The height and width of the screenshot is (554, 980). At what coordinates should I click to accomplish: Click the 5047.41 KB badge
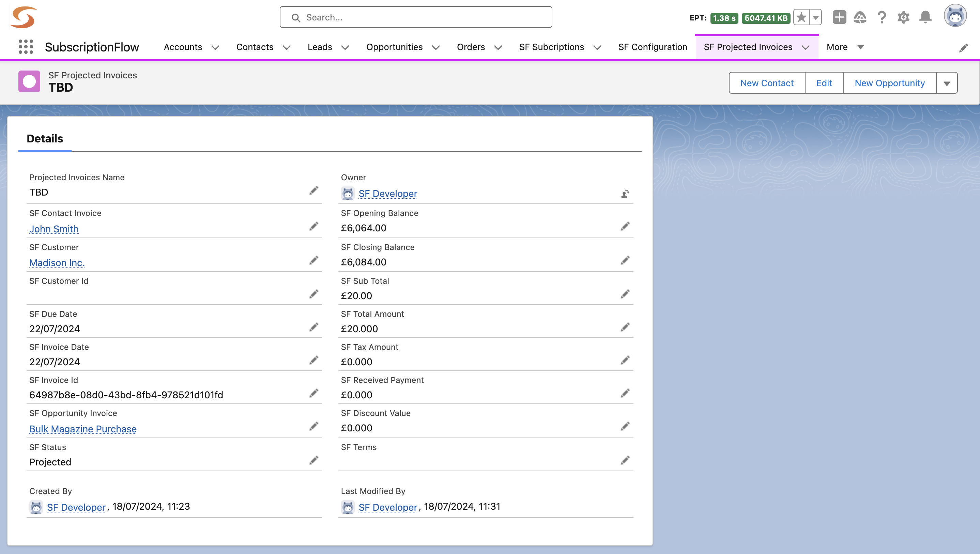click(766, 18)
